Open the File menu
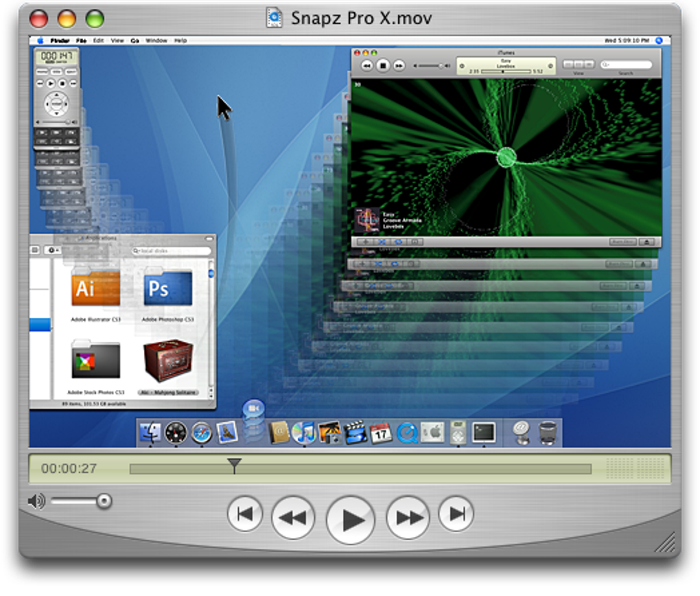 tap(81, 41)
